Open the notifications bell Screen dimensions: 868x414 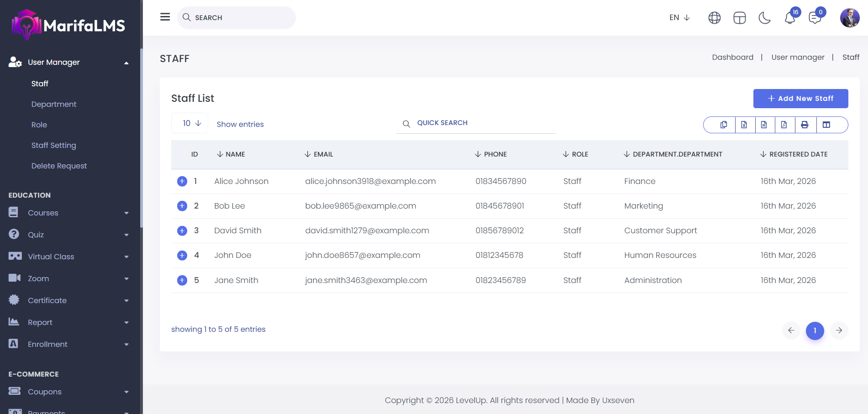790,18
